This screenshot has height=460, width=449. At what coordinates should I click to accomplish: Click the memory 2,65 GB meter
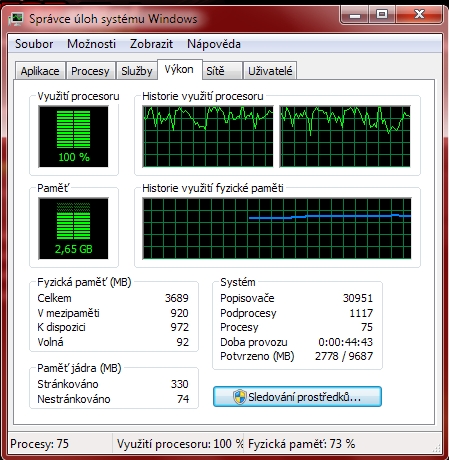pos(73,228)
